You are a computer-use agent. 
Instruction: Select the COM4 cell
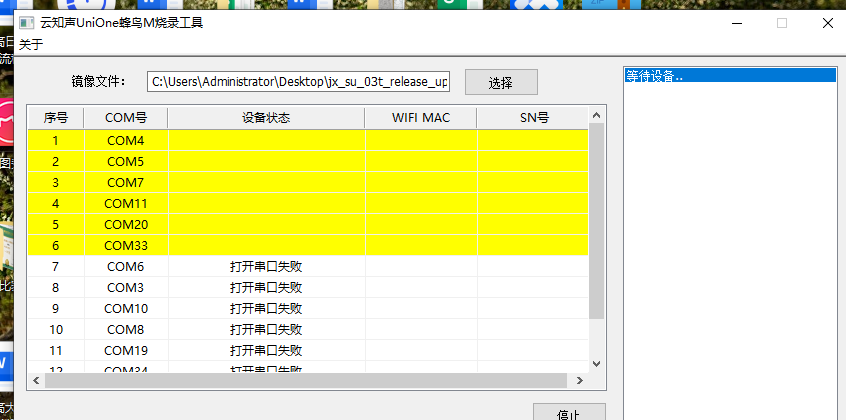point(126,140)
